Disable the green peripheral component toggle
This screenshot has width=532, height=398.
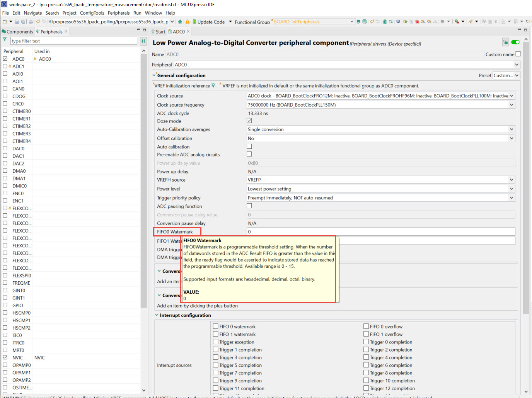515,42
